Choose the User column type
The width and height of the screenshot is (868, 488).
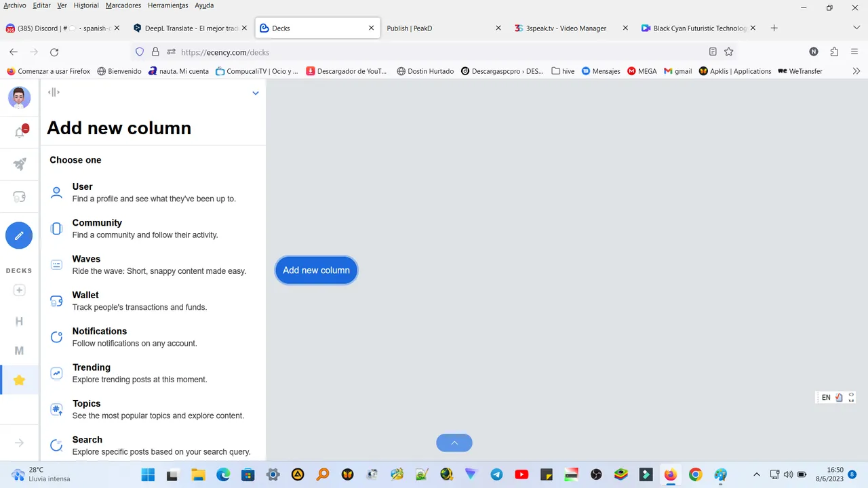tap(153, 192)
